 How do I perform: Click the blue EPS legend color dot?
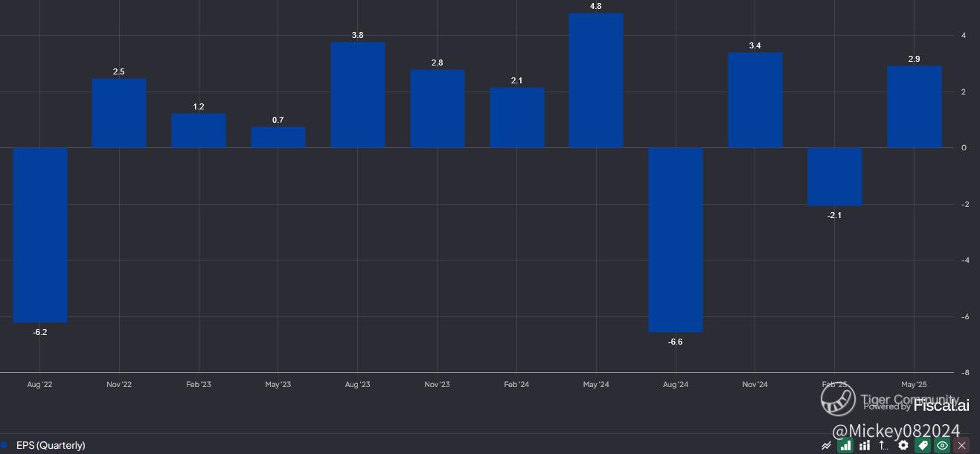click(4, 445)
